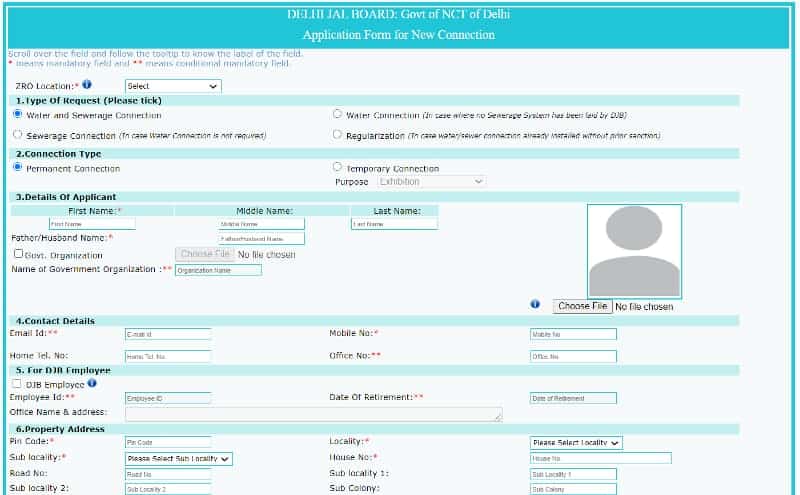The height and width of the screenshot is (495, 800).
Task: Click '4.Contact Details' section heading
Action: (x=55, y=321)
